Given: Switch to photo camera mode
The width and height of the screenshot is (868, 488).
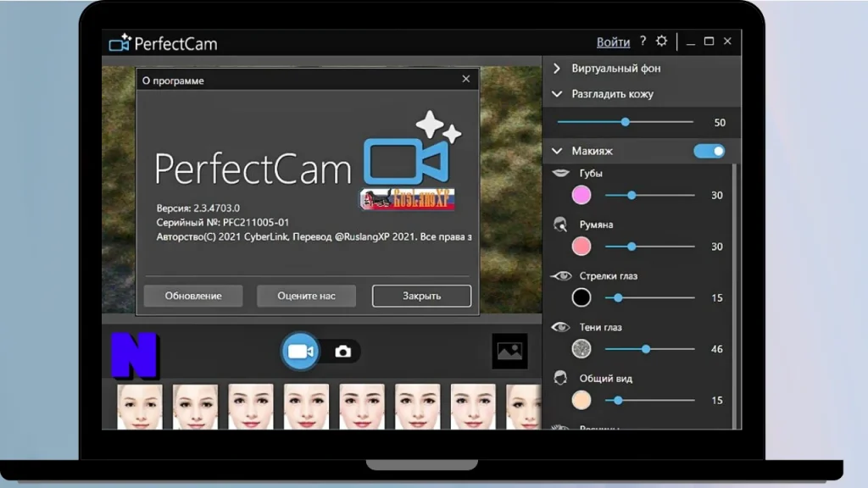Looking at the screenshot, I should [x=342, y=352].
